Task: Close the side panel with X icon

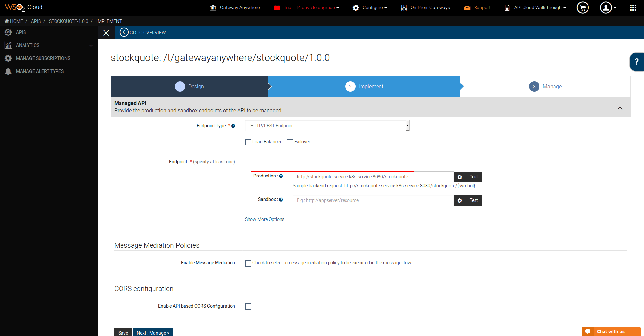Action: pos(106,33)
